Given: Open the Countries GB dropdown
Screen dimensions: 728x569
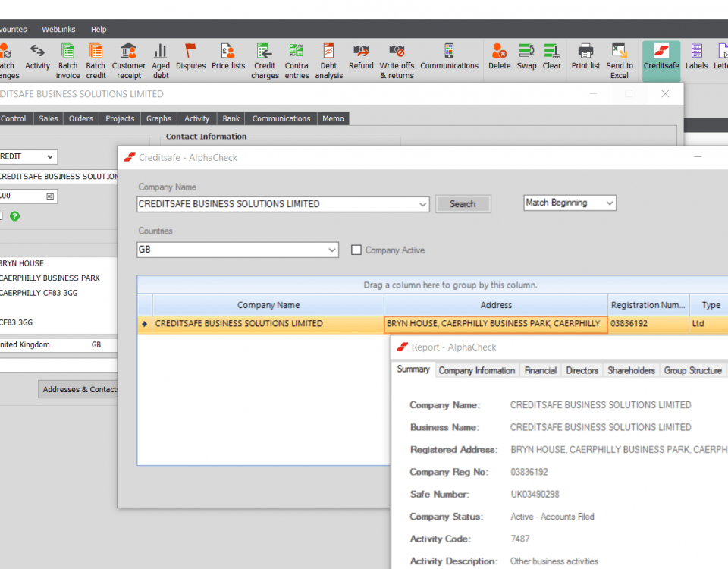Looking at the screenshot, I should pos(332,250).
